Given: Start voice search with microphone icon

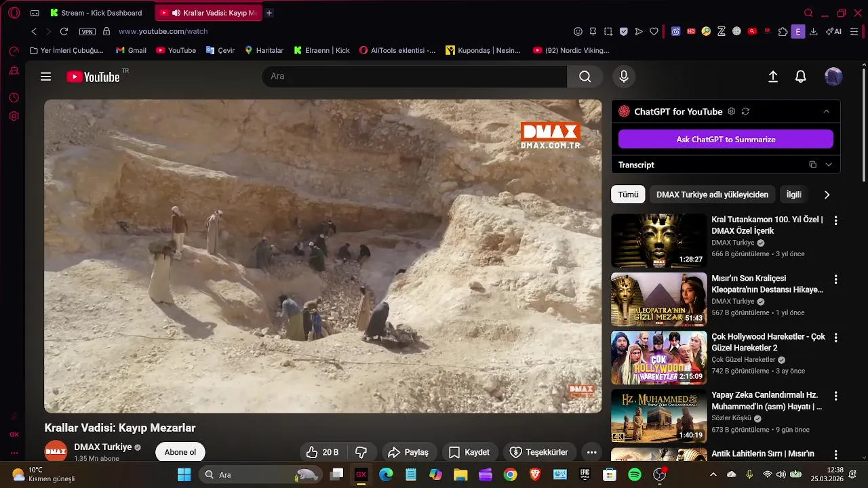Looking at the screenshot, I should (x=624, y=77).
